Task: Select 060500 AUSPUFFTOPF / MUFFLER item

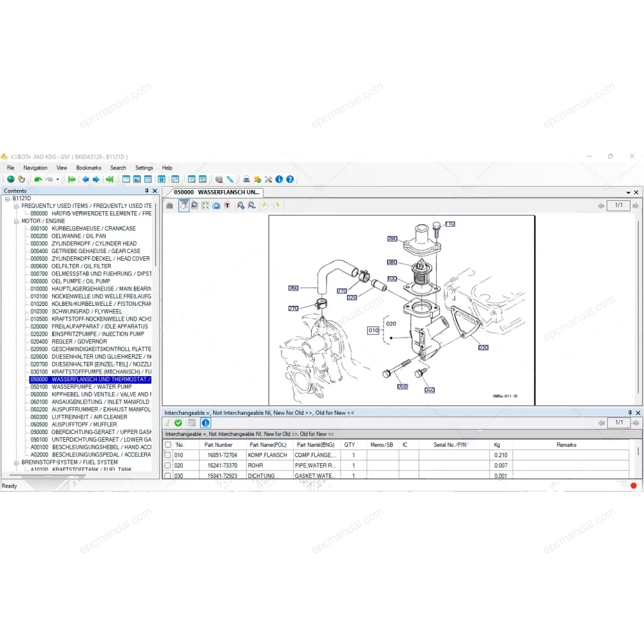Action: (73, 424)
